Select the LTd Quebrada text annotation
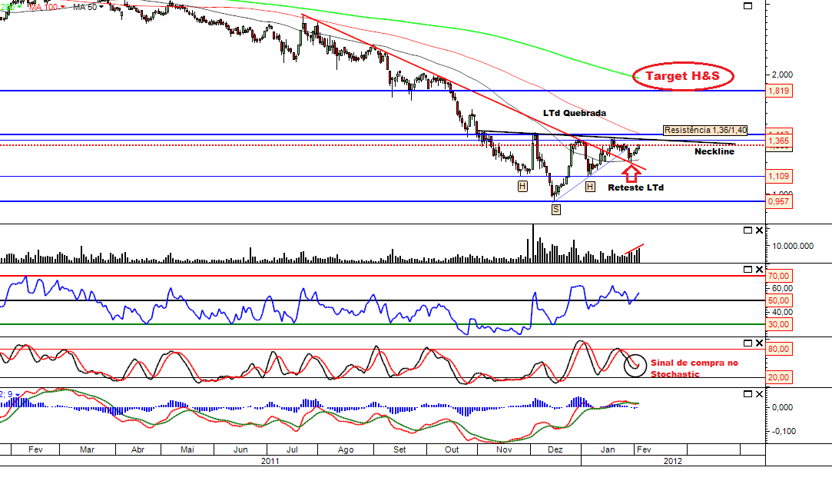Screen dimensions: 832x504 coord(575,113)
